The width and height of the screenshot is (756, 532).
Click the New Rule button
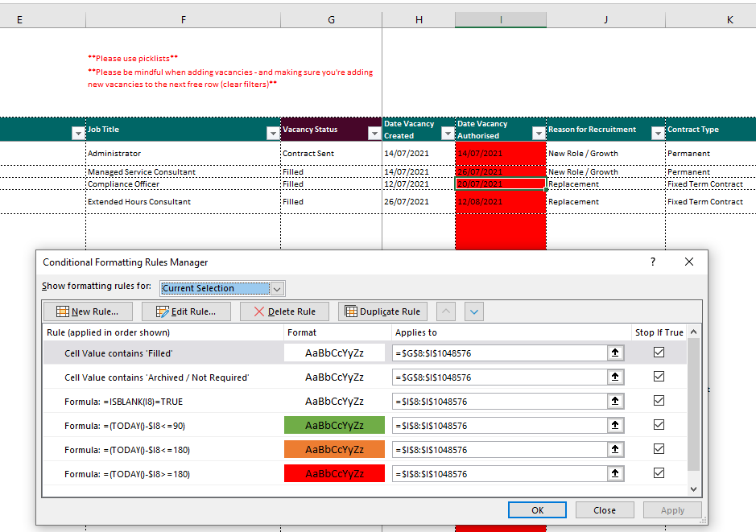87,311
